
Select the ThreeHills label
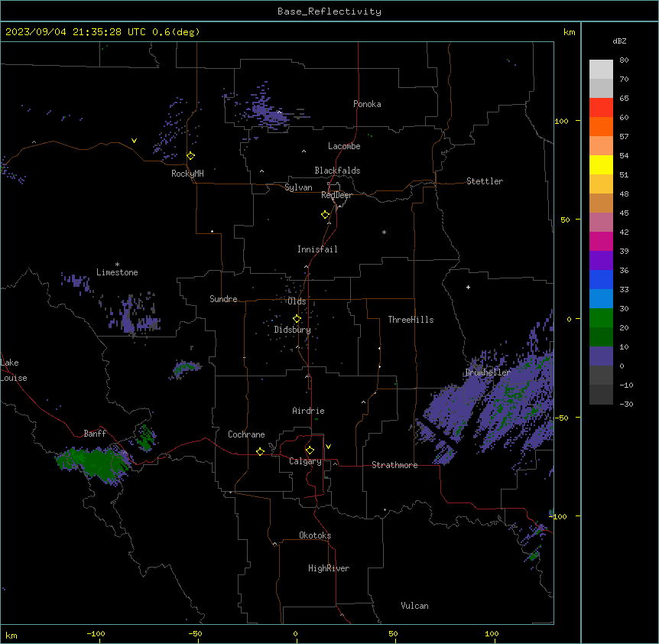411,320
